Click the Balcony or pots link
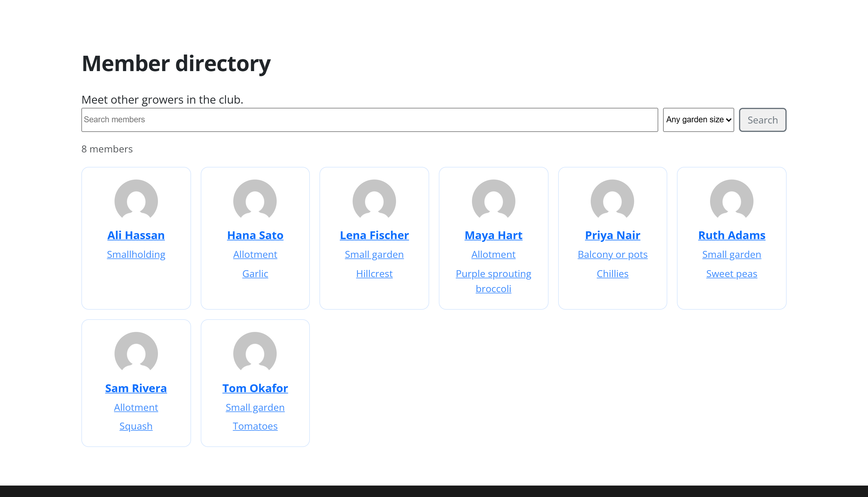This screenshot has width=868, height=497. (x=613, y=254)
